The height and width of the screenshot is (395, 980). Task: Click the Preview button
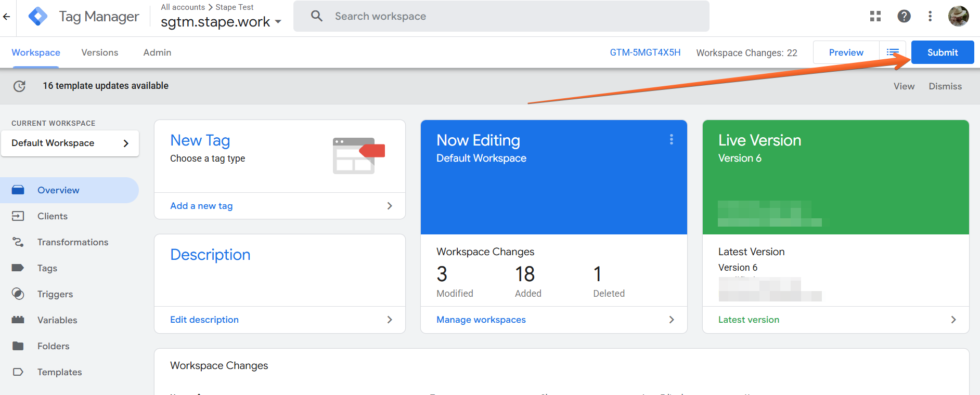(846, 52)
